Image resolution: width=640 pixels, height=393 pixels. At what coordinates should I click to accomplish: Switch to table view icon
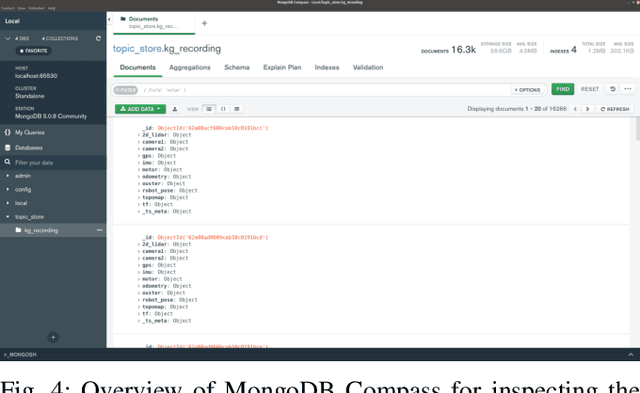(x=237, y=109)
